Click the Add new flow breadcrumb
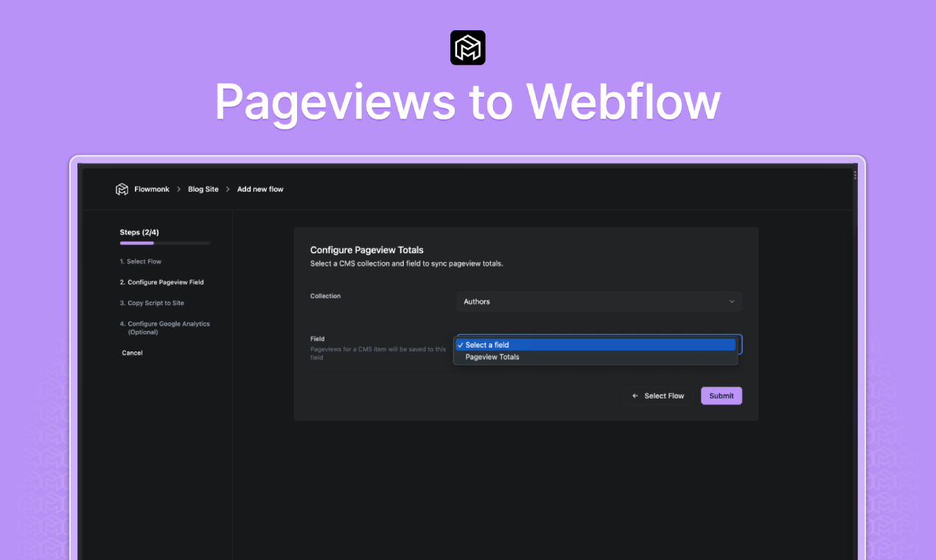 (x=260, y=189)
